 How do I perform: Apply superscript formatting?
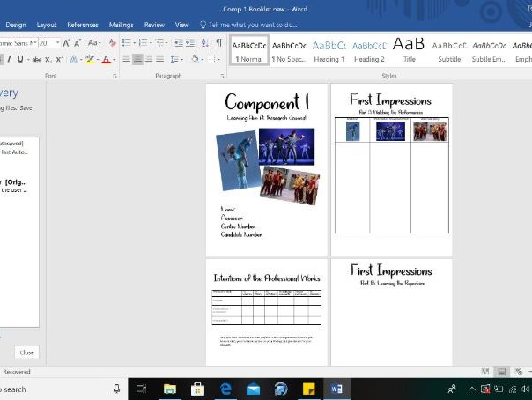(x=60, y=59)
